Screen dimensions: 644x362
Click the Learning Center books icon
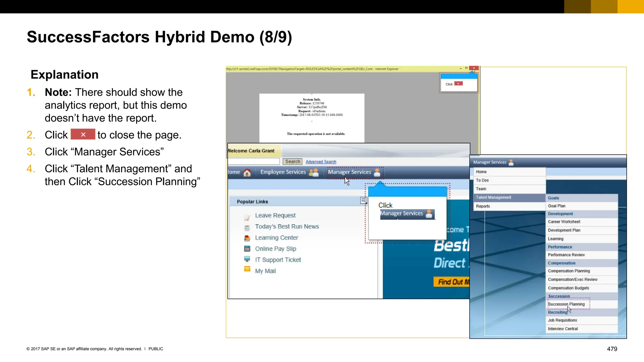(x=247, y=238)
